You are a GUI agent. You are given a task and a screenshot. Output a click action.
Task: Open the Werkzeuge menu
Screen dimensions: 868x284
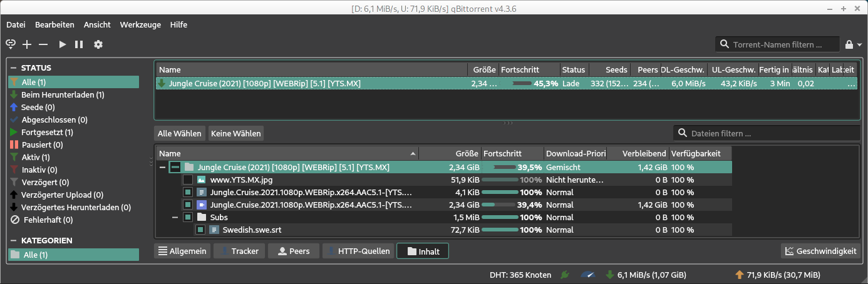[140, 24]
